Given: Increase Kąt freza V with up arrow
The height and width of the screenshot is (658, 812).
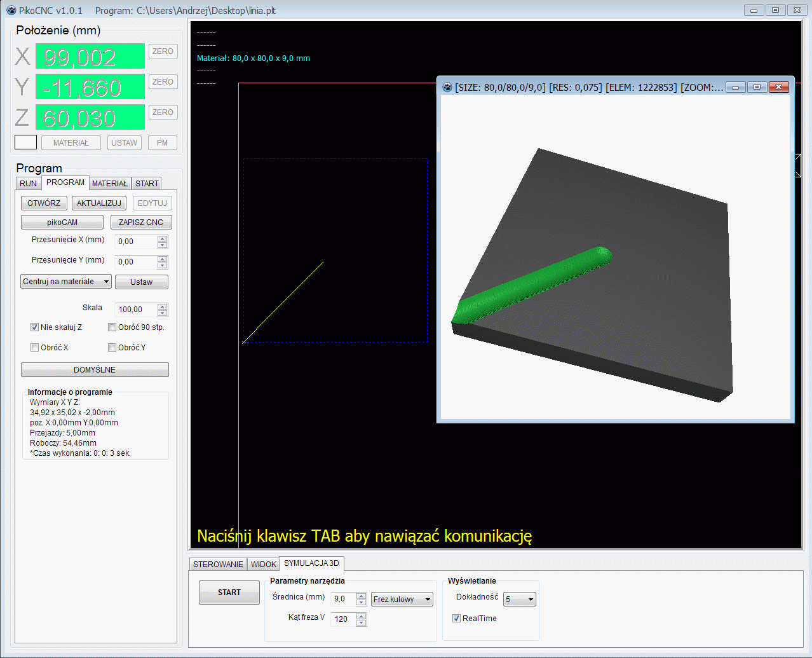Looking at the screenshot, I should point(362,616).
